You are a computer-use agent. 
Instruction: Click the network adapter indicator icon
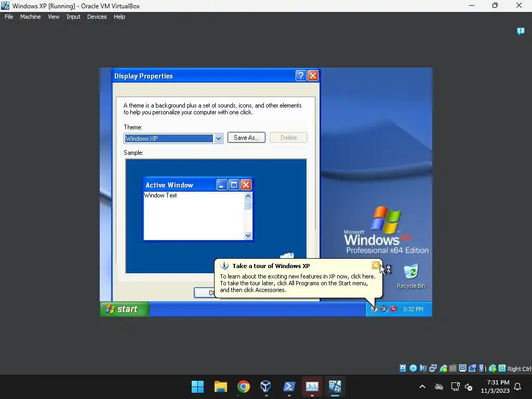433,368
